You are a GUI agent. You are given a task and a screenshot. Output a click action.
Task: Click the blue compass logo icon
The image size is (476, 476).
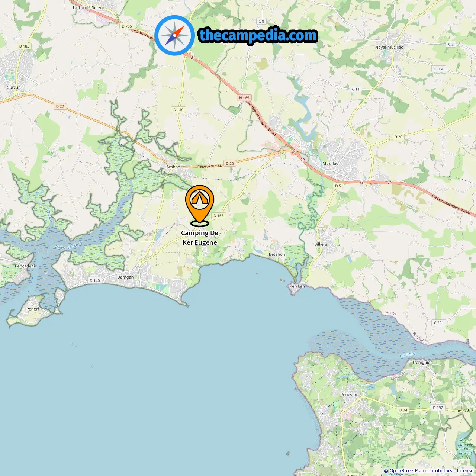tap(174, 35)
